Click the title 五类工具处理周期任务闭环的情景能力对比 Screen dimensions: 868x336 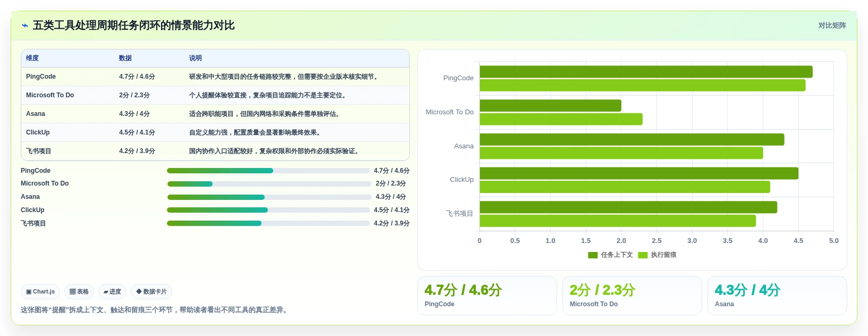[x=133, y=26]
